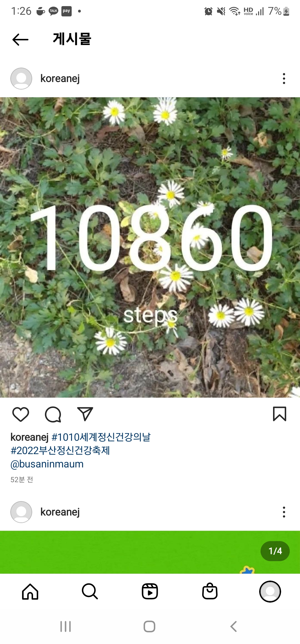Tap the 10860 steps photo

pos(150,247)
